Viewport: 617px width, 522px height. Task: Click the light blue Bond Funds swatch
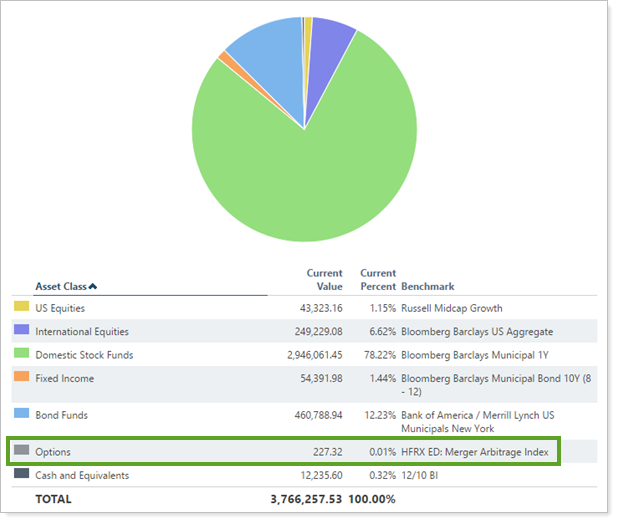point(21,415)
